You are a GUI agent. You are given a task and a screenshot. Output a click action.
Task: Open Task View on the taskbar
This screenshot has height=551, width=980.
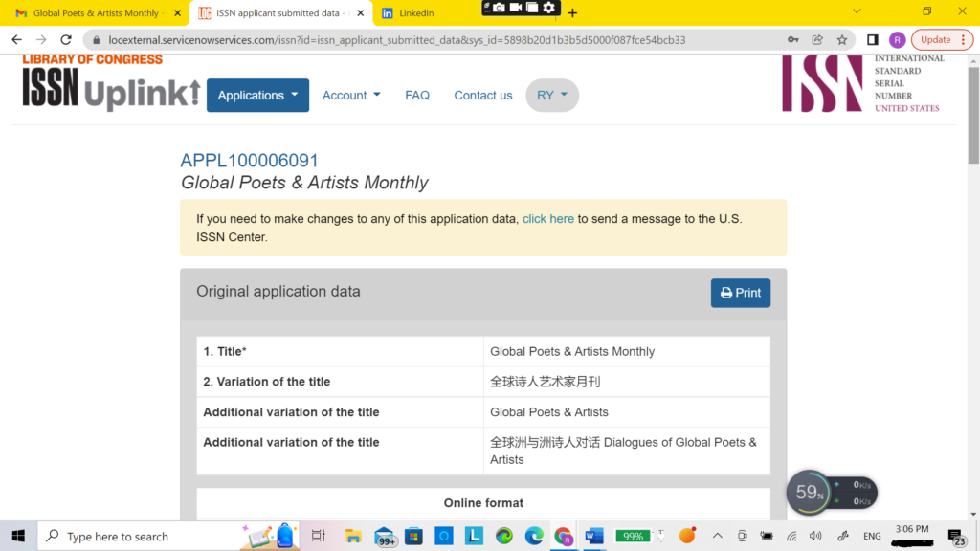(318, 536)
